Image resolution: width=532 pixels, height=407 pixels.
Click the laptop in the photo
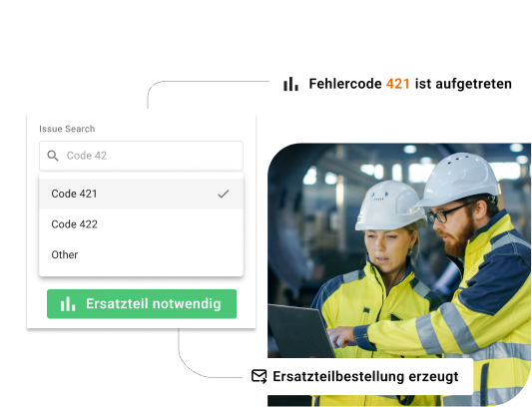tap(300, 331)
